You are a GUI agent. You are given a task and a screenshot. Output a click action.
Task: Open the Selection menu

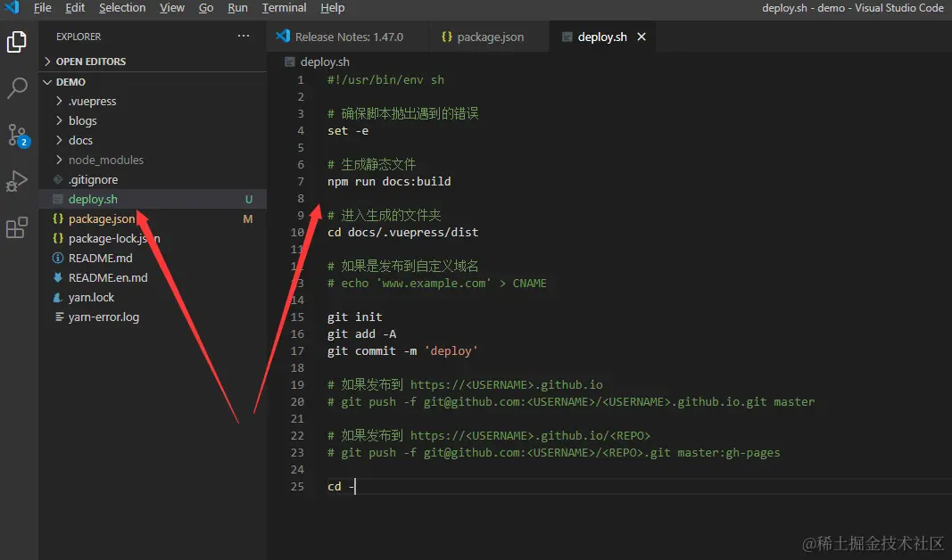(122, 8)
